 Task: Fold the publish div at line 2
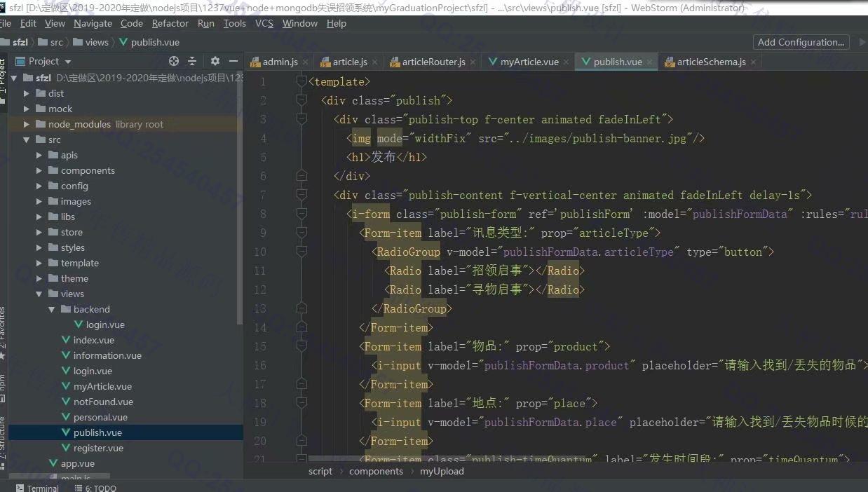click(x=301, y=101)
